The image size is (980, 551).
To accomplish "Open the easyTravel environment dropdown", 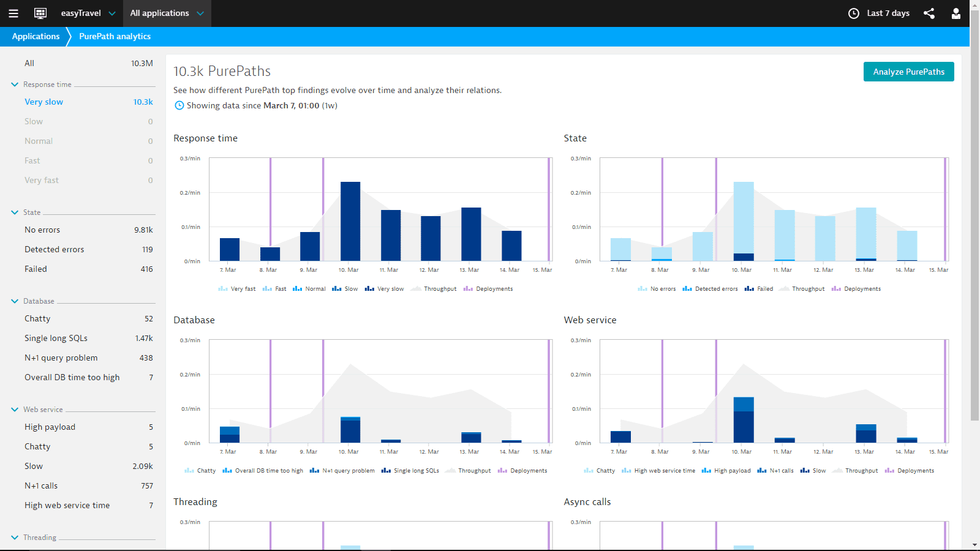I will pos(88,13).
